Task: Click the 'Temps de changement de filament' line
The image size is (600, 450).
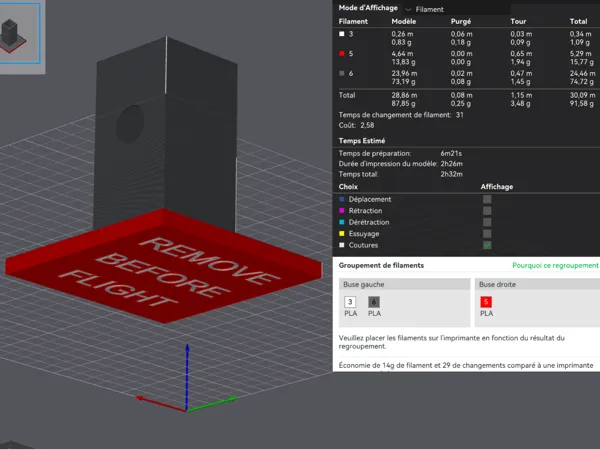Action: pyautogui.click(x=401, y=115)
